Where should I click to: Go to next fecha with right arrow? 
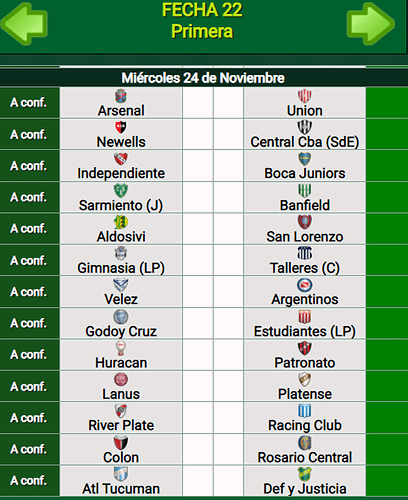(x=371, y=24)
